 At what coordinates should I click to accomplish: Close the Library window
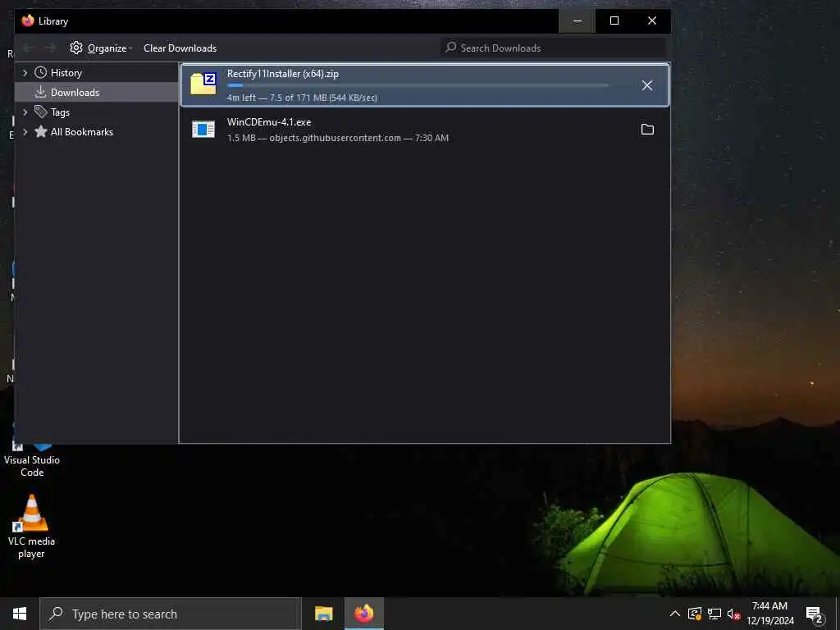click(652, 21)
